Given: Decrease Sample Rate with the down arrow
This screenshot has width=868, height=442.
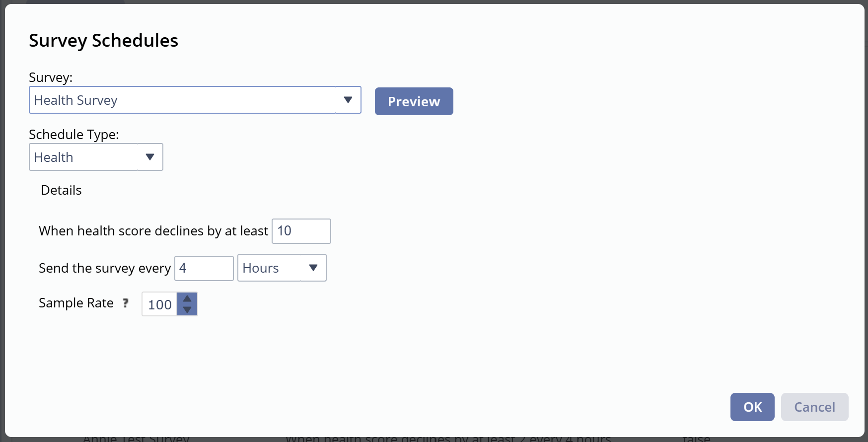Looking at the screenshot, I should click(187, 310).
